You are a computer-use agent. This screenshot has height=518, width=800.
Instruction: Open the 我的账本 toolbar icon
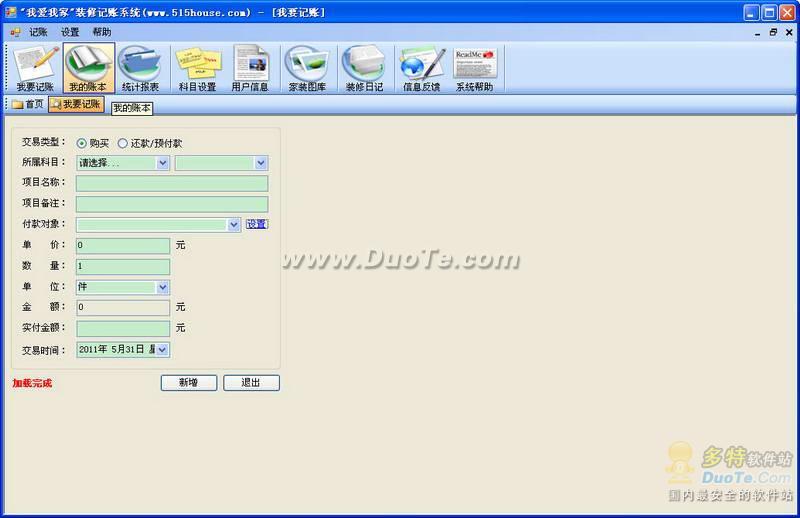coord(89,68)
